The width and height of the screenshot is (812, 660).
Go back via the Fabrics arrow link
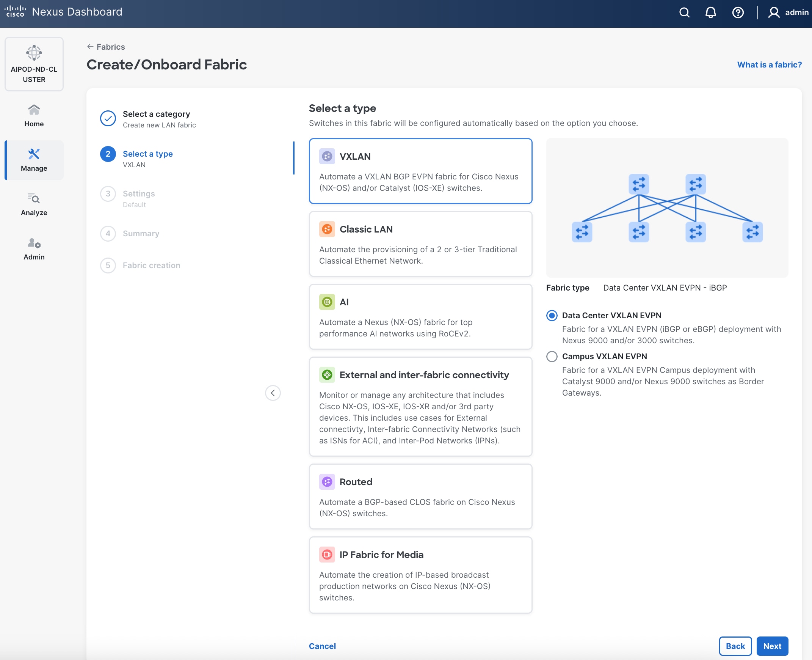tap(106, 47)
